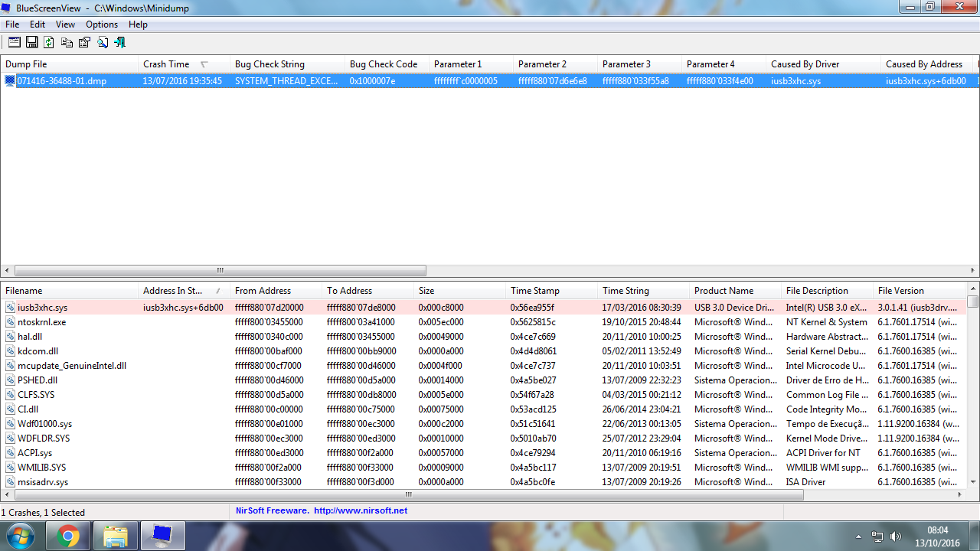Copy selected items using toolbar icon
The width and height of the screenshot is (980, 551).
pyautogui.click(x=67, y=42)
